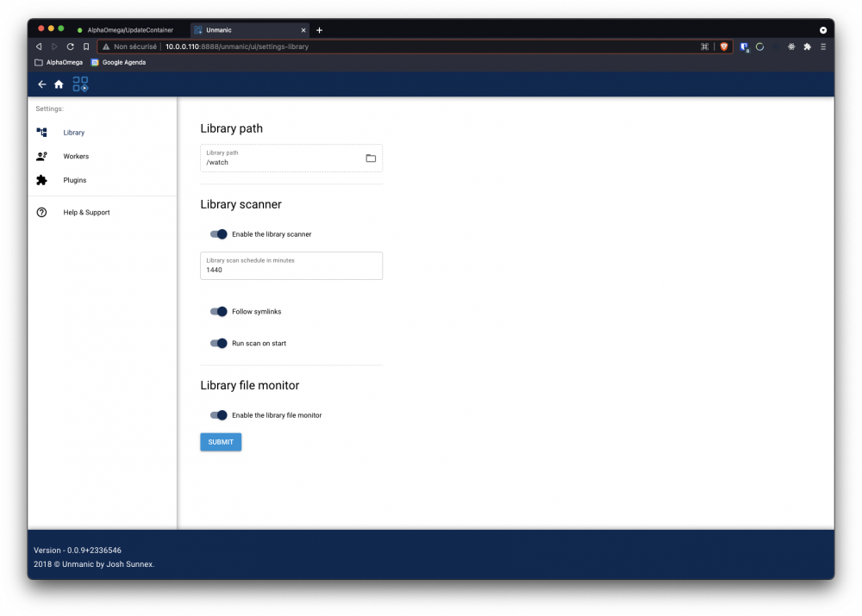Screen dimensions: 862x616
Task: Open Help & Support menu item
Action: pyautogui.click(x=103, y=213)
